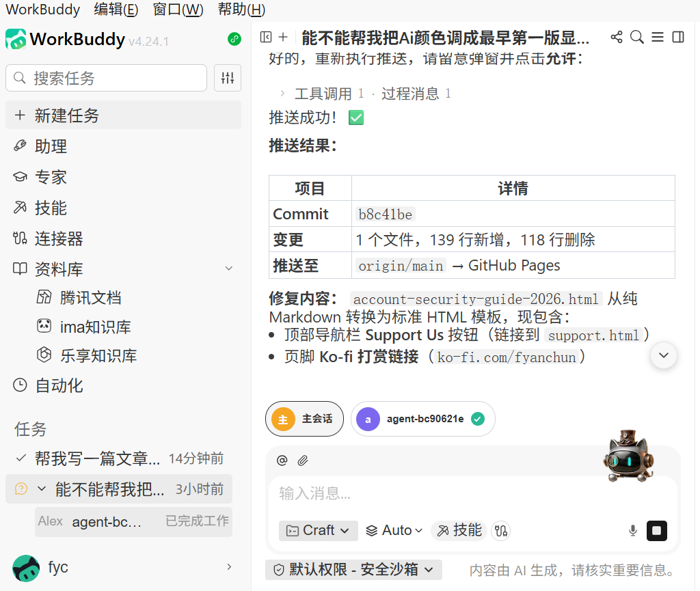Image resolution: width=700 pixels, height=591 pixels.
Task: Click the ko-fi.com/fyanchun text
Action: click(x=507, y=357)
